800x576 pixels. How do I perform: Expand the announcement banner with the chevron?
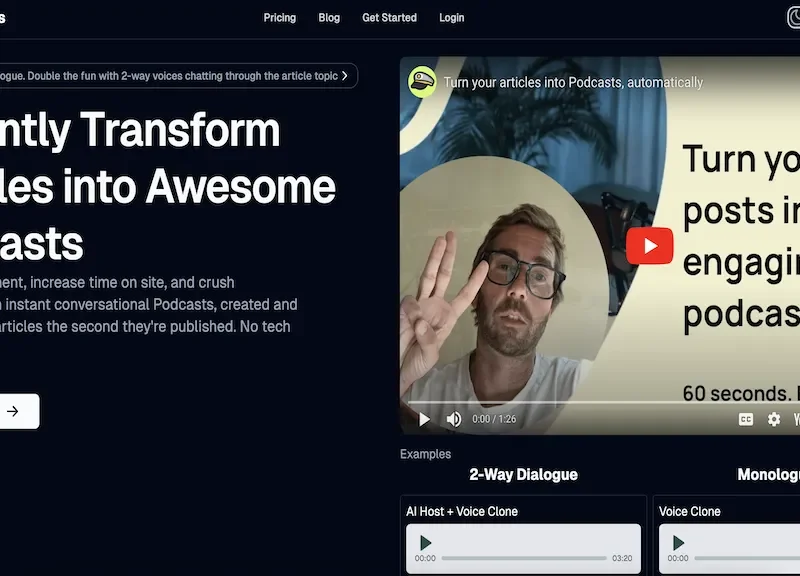pos(343,75)
